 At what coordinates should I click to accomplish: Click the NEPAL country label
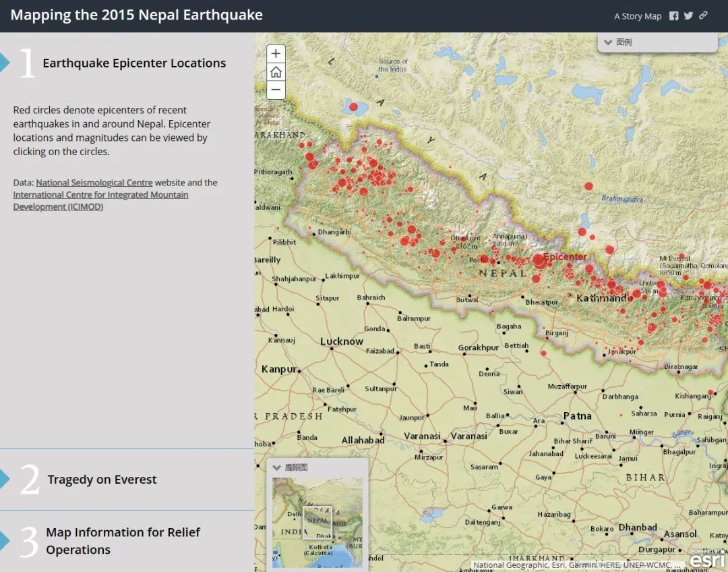(504, 273)
